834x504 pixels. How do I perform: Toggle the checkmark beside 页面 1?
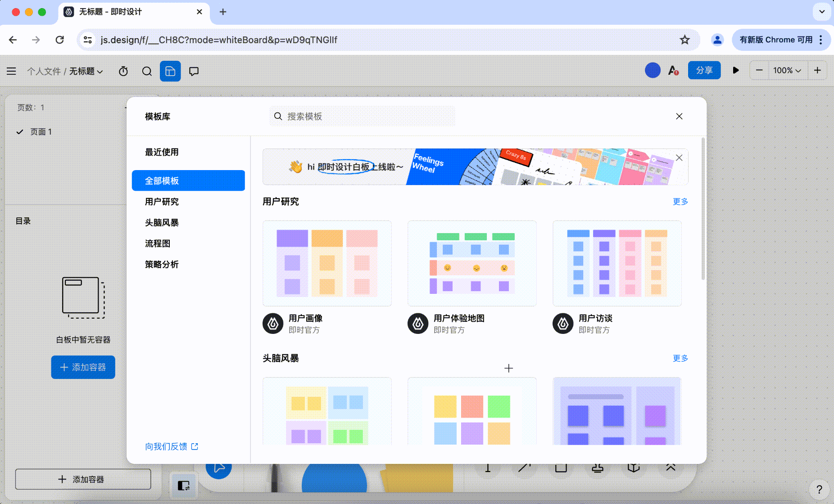19,131
